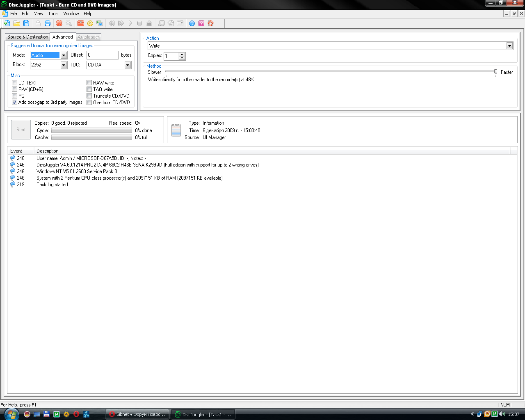Open the View menu
Image resolution: width=525 pixels, height=420 pixels.
coord(39,14)
